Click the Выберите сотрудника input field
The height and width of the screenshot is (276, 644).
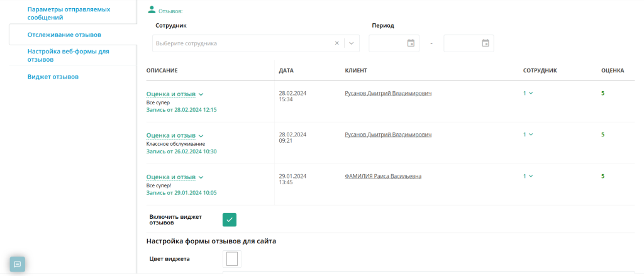tap(242, 43)
